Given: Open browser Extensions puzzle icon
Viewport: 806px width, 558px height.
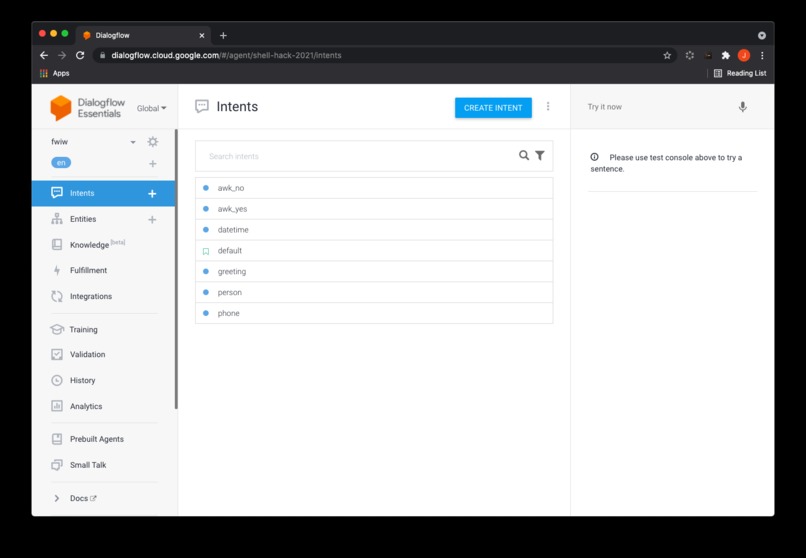Looking at the screenshot, I should tap(726, 55).
